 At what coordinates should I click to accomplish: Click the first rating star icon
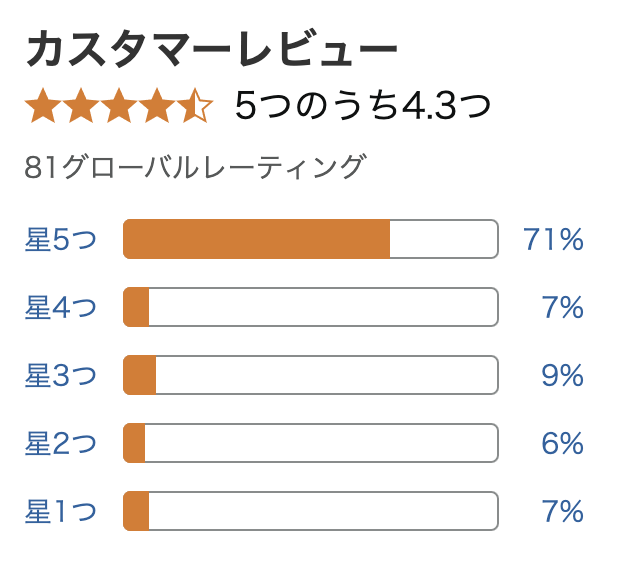pyautogui.click(x=43, y=105)
